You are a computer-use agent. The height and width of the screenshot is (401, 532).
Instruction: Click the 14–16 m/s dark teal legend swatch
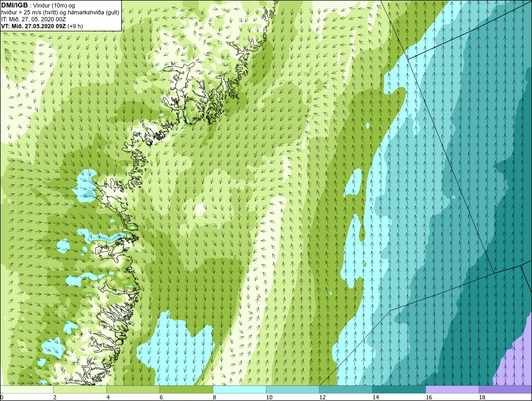399,389
